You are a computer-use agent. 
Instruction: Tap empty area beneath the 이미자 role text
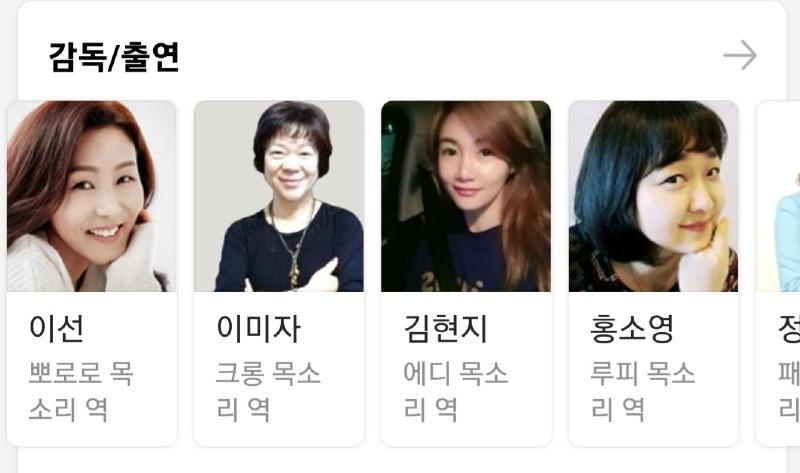coord(279,435)
